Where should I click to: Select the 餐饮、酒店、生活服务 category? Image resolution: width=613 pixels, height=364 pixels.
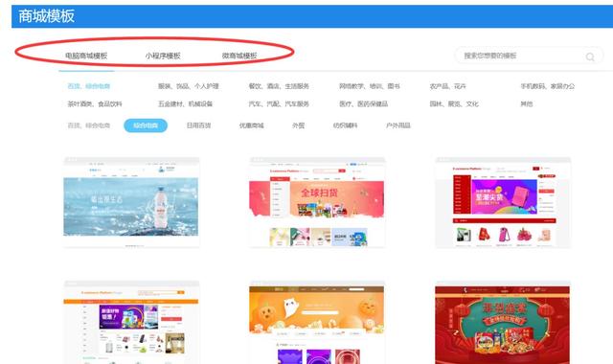coord(279,86)
